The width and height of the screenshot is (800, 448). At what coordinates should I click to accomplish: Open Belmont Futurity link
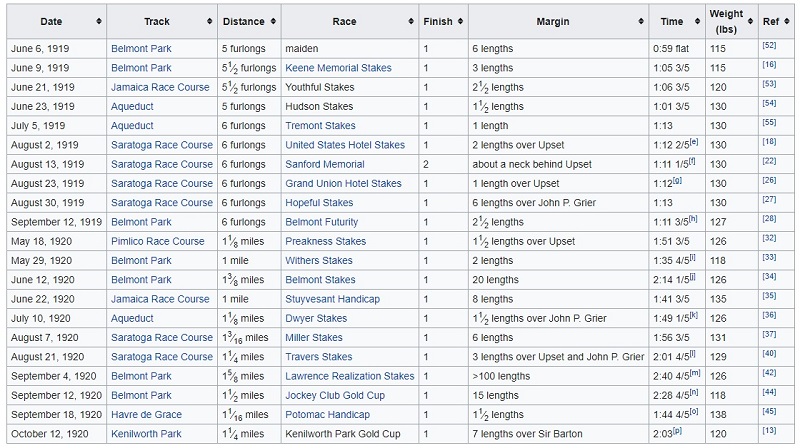coord(321,222)
